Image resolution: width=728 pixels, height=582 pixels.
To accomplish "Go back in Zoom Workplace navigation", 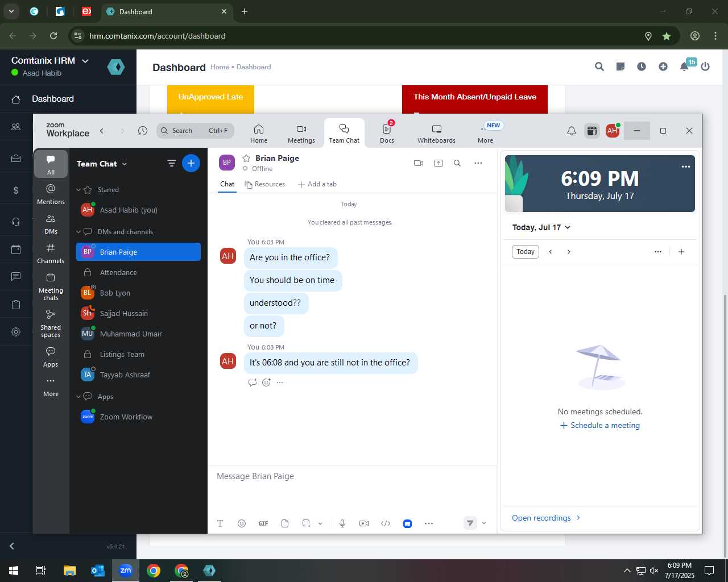I will [102, 131].
